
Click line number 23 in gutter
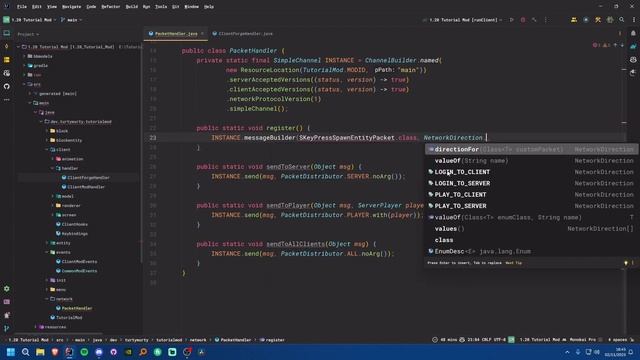pyautogui.click(x=153, y=138)
